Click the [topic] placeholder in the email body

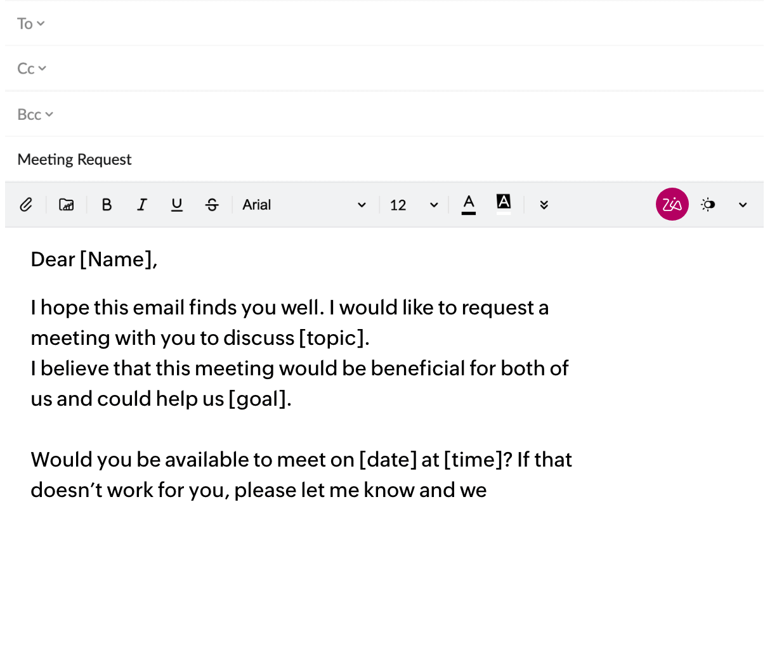pos(332,338)
